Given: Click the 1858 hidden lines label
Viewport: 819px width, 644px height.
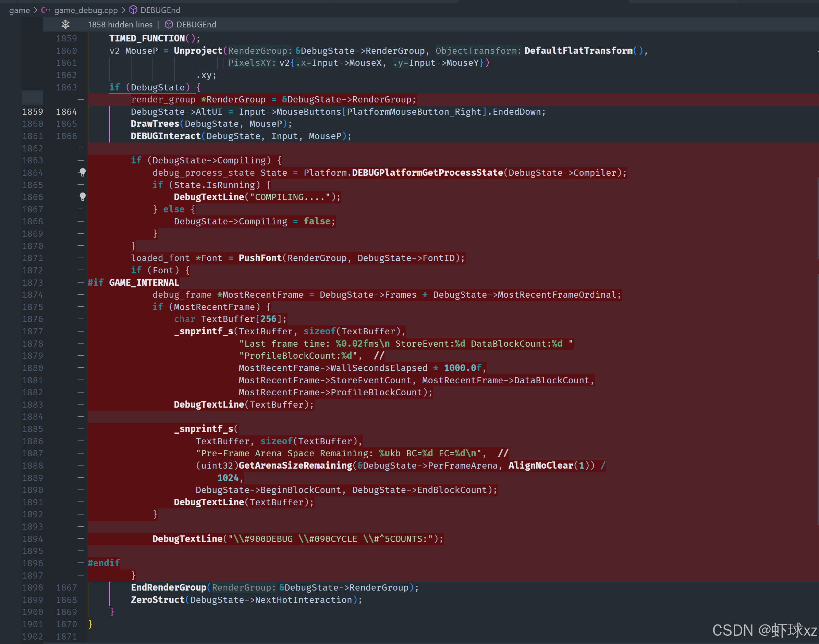Looking at the screenshot, I should point(120,25).
